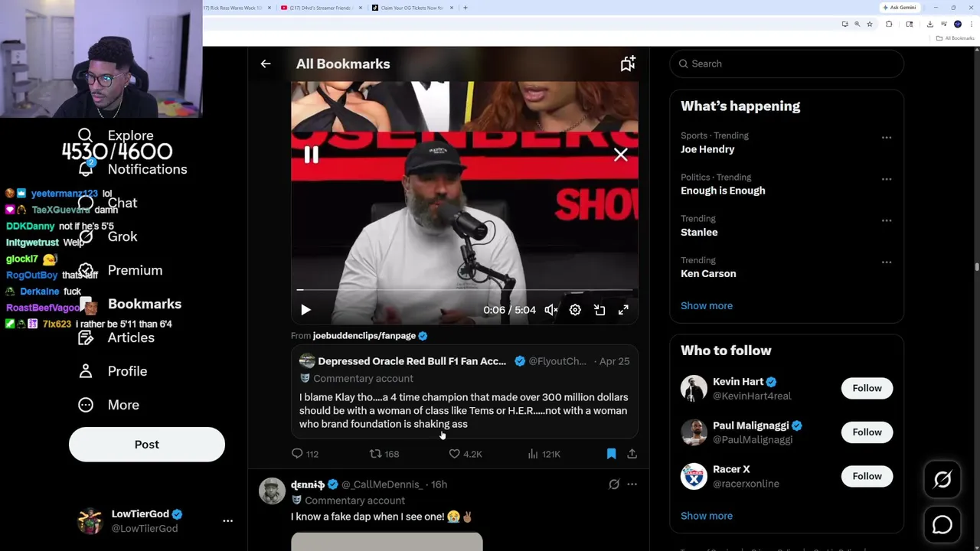Open Chrome three-dot menu
Screen dimensions: 980x551
[x=972, y=24]
